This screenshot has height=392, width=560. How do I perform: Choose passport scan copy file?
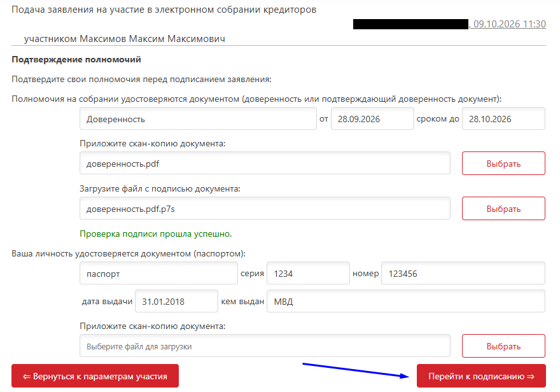point(503,346)
